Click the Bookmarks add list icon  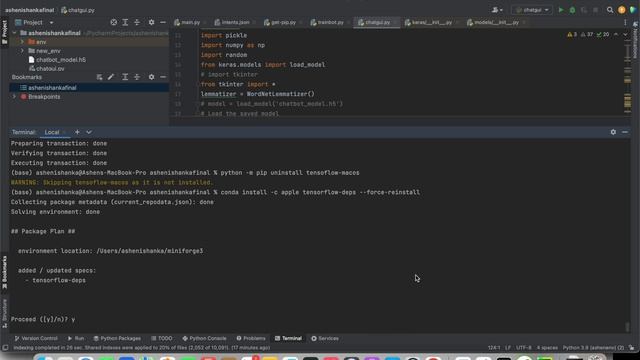click(99, 77)
